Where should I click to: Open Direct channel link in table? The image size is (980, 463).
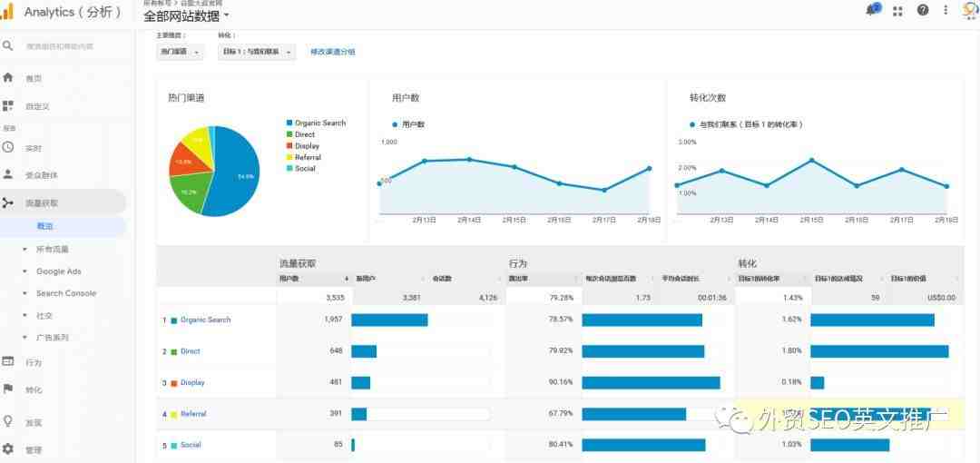click(x=191, y=351)
